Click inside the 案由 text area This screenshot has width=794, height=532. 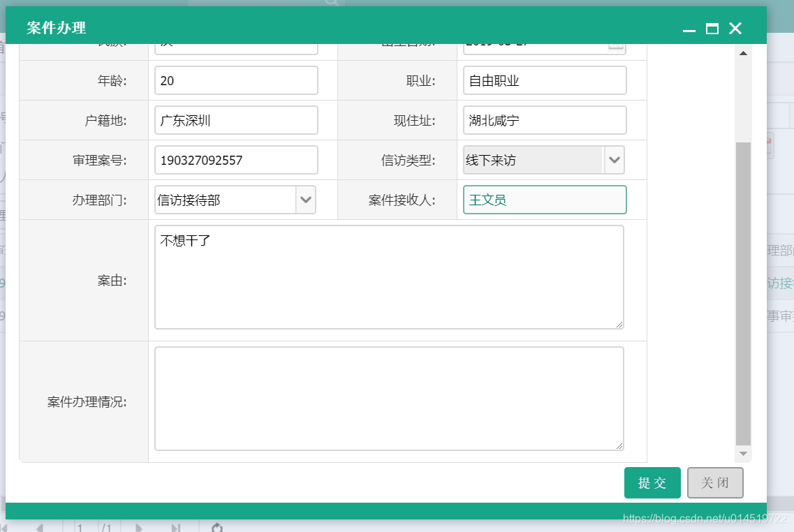coord(389,277)
